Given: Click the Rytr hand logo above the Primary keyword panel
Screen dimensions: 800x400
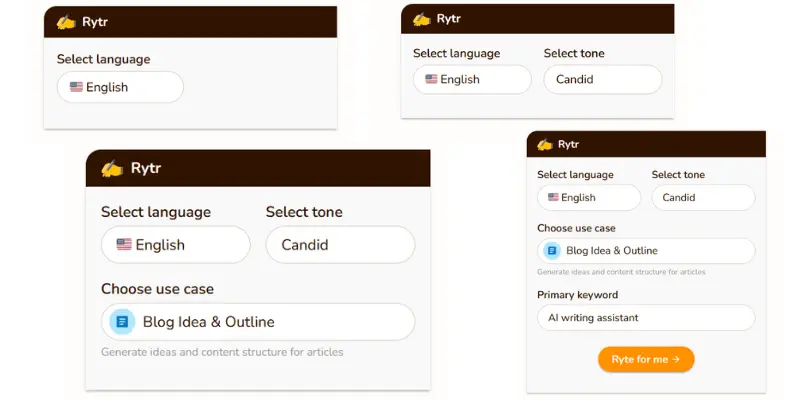Looking at the screenshot, I should click(545, 144).
